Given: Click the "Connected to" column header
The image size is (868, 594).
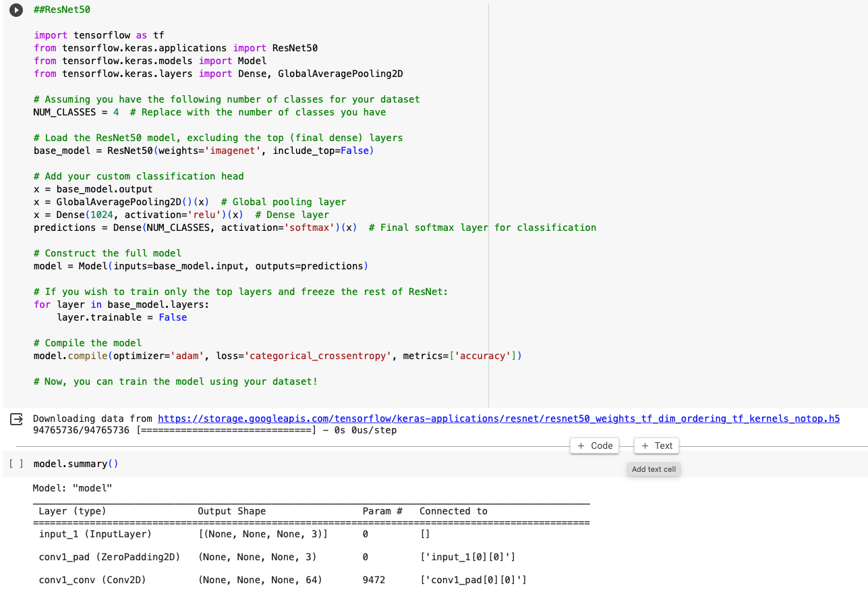Looking at the screenshot, I should 453,511.
